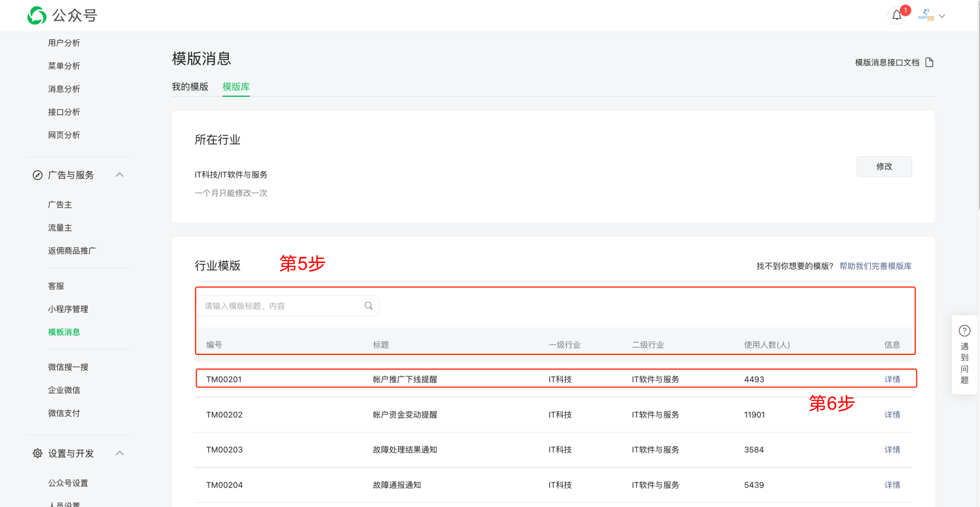Click the search magnifier icon

click(x=368, y=306)
